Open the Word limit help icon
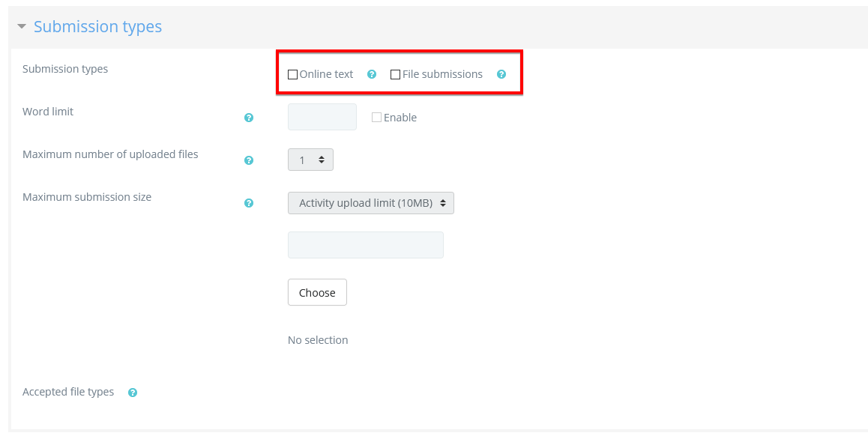 point(249,118)
